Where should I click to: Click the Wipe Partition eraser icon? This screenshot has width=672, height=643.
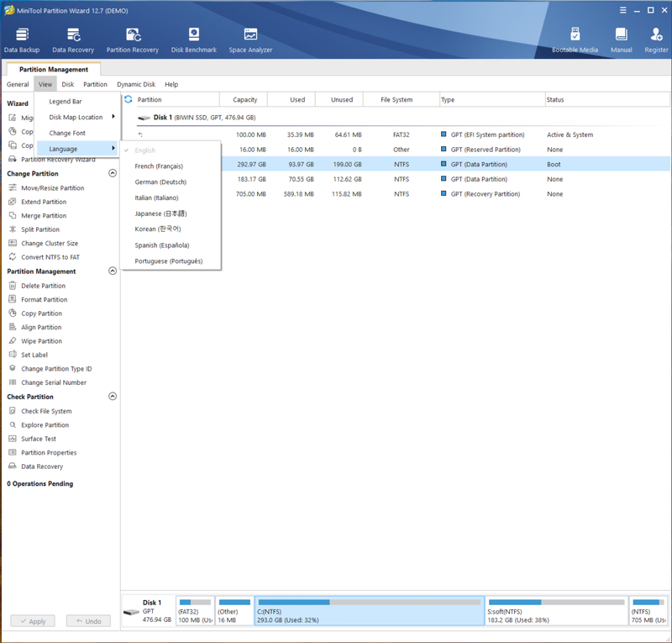(x=13, y=341)
